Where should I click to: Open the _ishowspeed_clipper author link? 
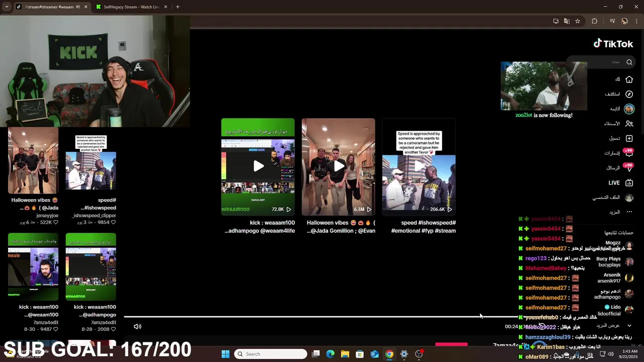(x=94, y=216)
